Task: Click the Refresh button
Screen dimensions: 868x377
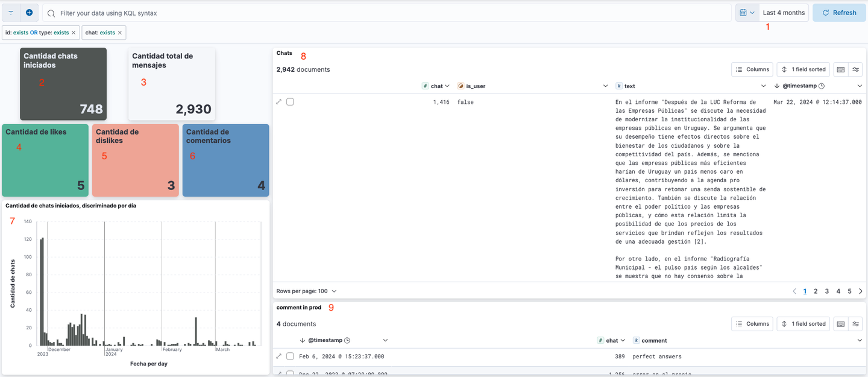Action: click(x=839, y=12)
